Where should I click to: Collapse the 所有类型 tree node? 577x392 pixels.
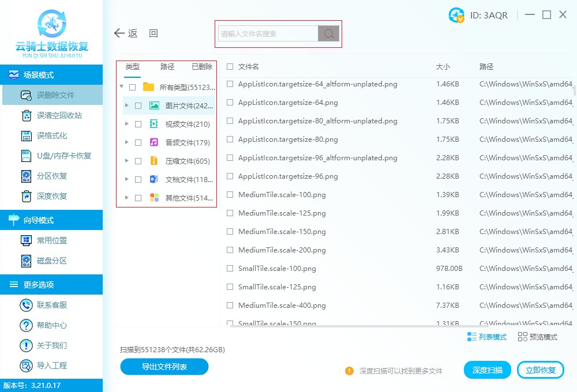click(x=121, y=86)
